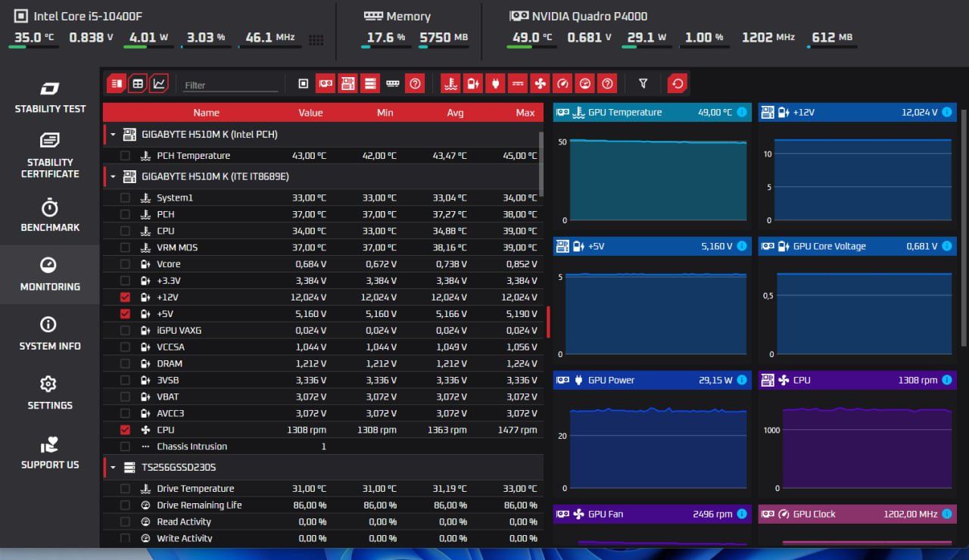Toggle unknown device filter icon
This screenshot has height=560, width=969.
point(414,83)
